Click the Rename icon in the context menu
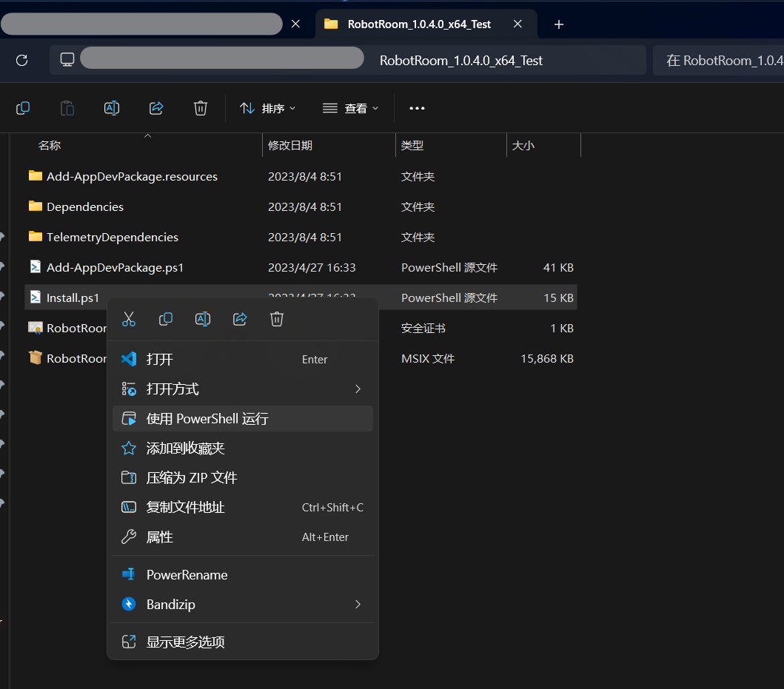 click(203, 319)
